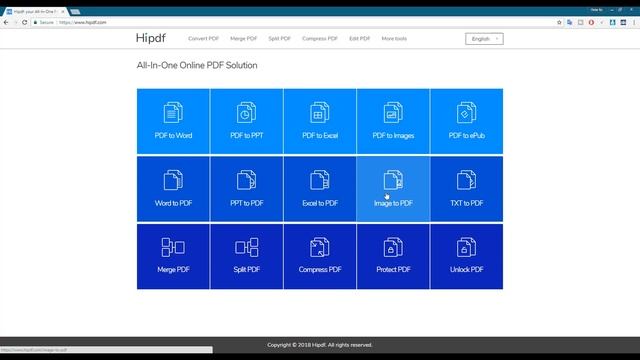Open the Edit PDF nav item
This screenshot has width=640, height=360.
359,38
